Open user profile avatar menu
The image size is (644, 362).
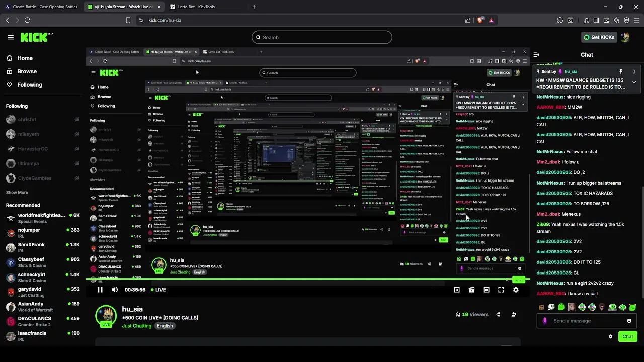click(625, 37)
